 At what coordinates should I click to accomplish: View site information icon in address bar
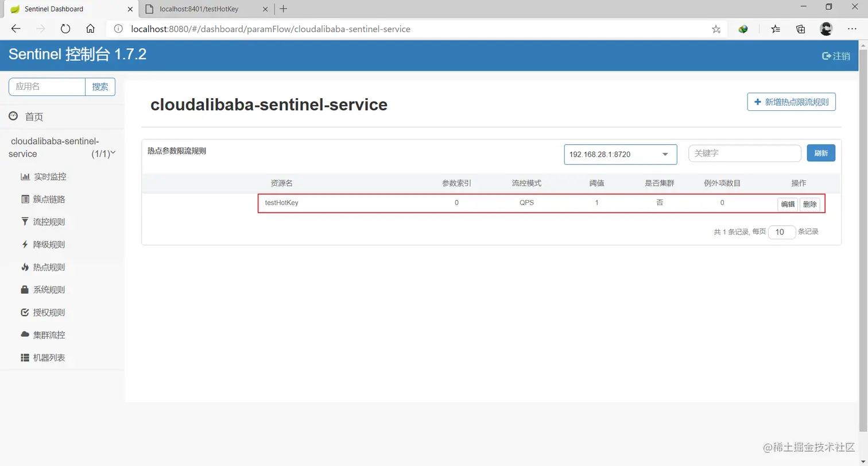pyautogui.click(x=118, y=29)
